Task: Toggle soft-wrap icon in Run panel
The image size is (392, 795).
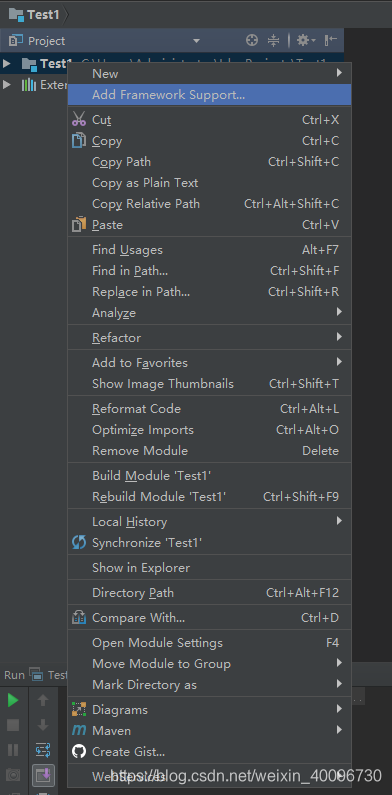Action: (43, 750)
